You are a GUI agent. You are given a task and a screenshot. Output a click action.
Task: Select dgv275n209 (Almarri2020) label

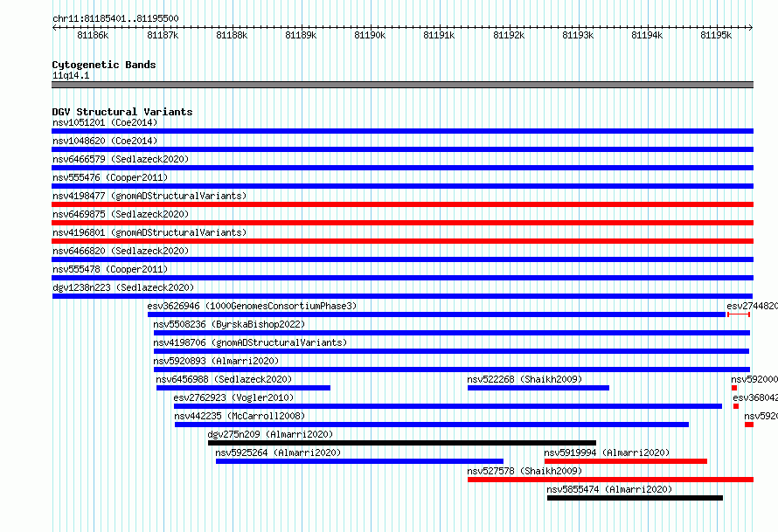pos(270,434)
